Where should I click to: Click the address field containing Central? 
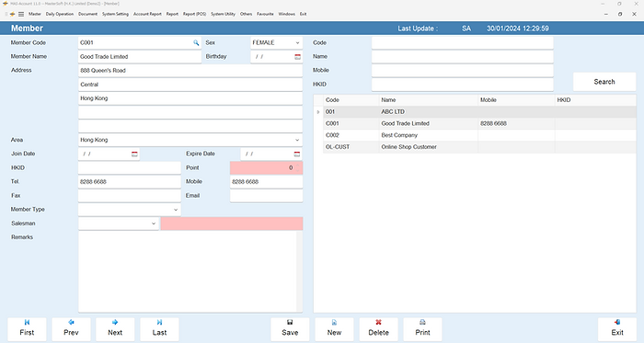190,85
